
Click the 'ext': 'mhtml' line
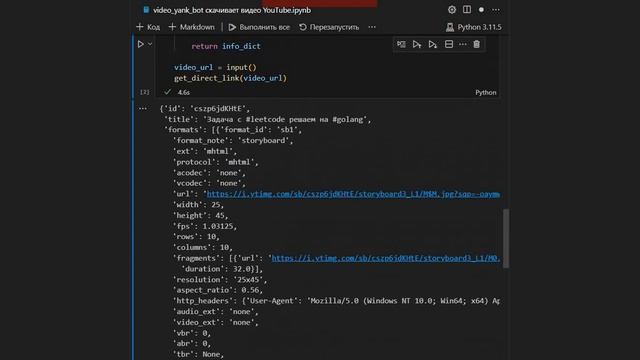pyautogui.click(x=204, y=151)
